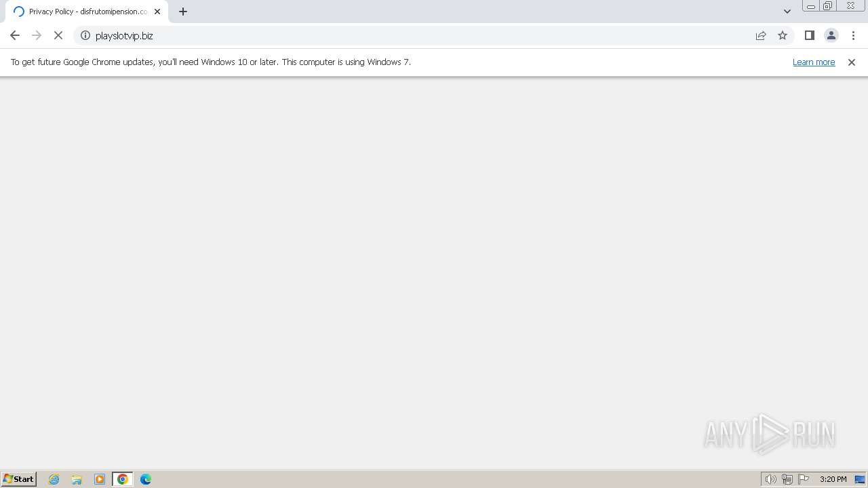Open the side panel

point(810,35)
